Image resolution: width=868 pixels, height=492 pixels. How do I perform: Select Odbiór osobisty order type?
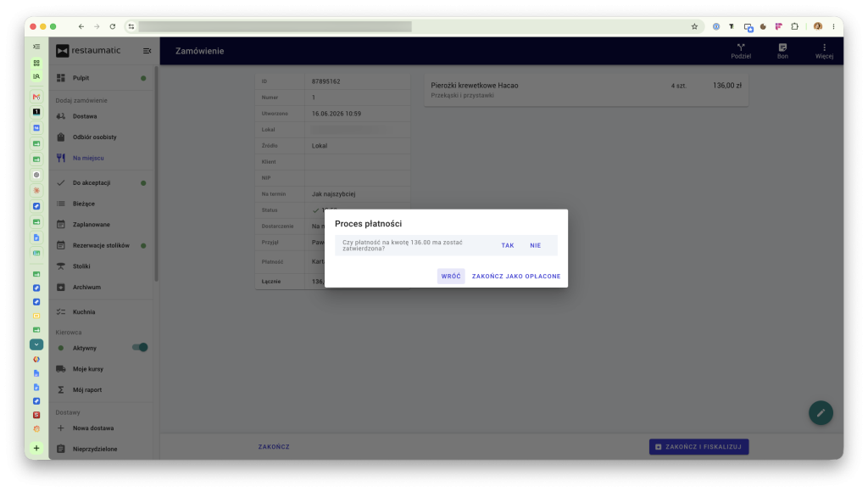click(101, 137)
